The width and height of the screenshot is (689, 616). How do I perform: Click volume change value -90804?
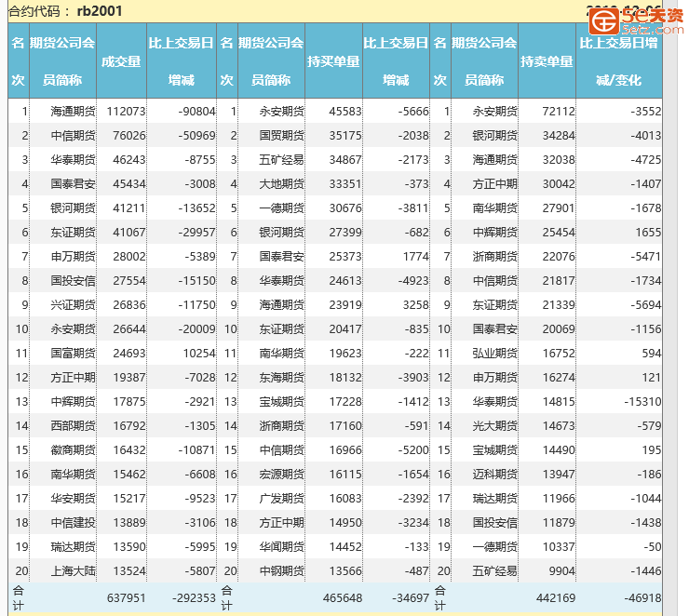point(196,112)
